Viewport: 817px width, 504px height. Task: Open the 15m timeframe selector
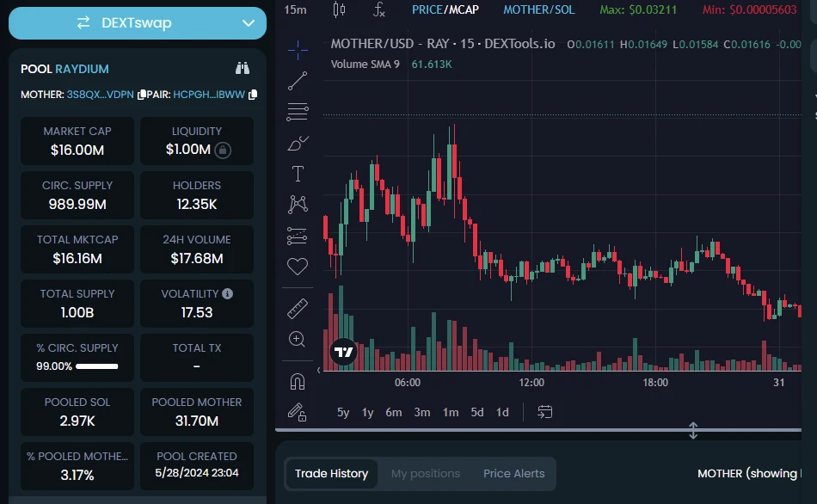pos(296,9)
